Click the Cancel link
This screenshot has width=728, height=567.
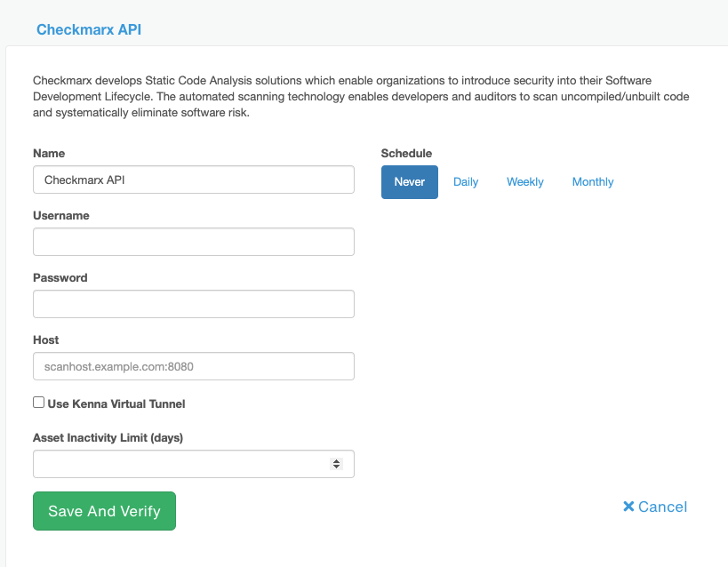tap(661, 506)
